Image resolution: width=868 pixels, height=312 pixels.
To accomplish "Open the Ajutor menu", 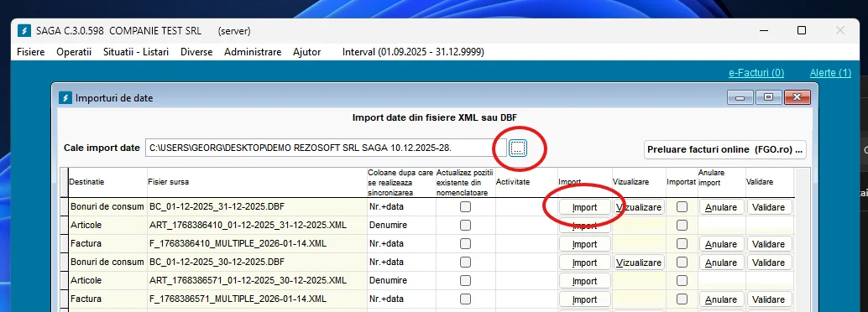I will [x=306, y=52].
